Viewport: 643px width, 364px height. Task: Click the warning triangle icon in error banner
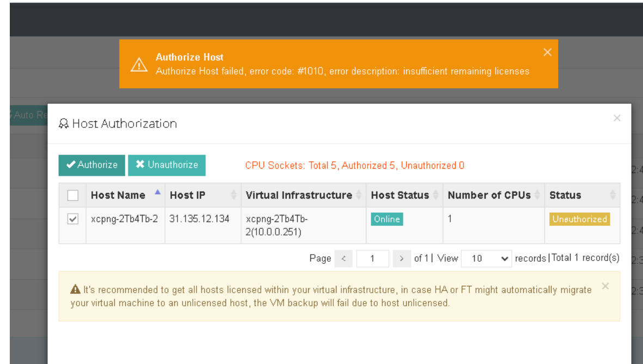[139, 65]
